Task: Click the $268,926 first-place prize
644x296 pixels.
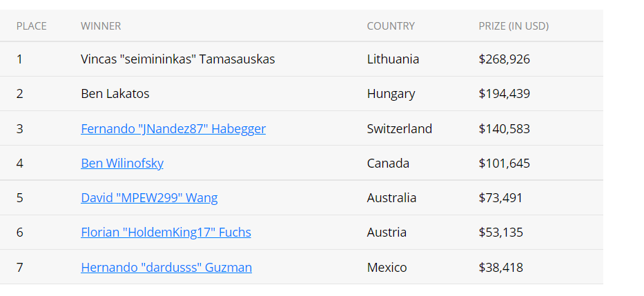Action: point(504,59)
